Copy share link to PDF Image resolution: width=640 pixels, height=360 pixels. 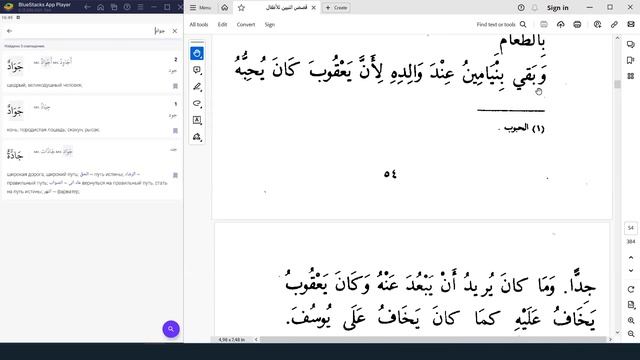tap(614, 24)
